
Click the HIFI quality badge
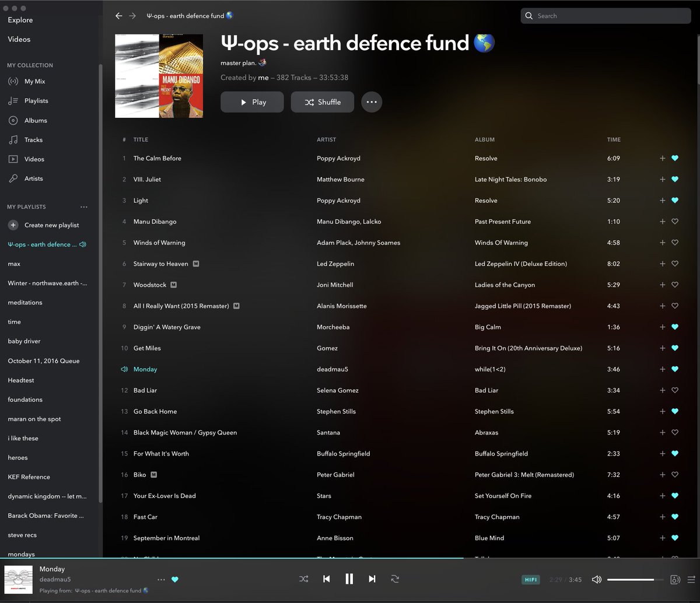pos(531,580)
